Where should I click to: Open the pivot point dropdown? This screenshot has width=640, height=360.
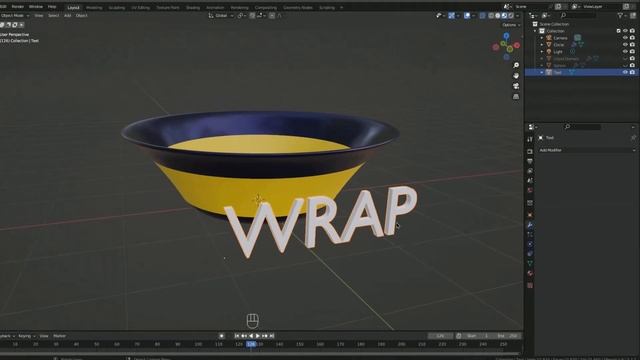tap(241, 16)
